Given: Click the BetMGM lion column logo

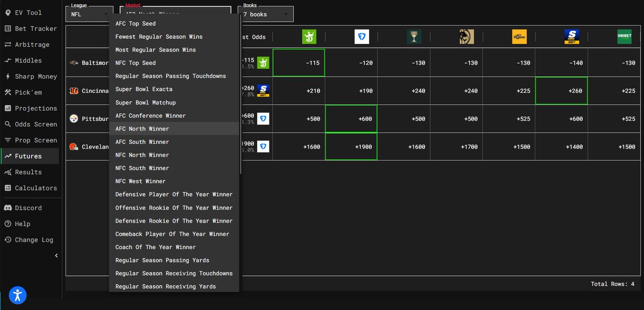Looking at the screenshot, I should (x=467, y=36).
